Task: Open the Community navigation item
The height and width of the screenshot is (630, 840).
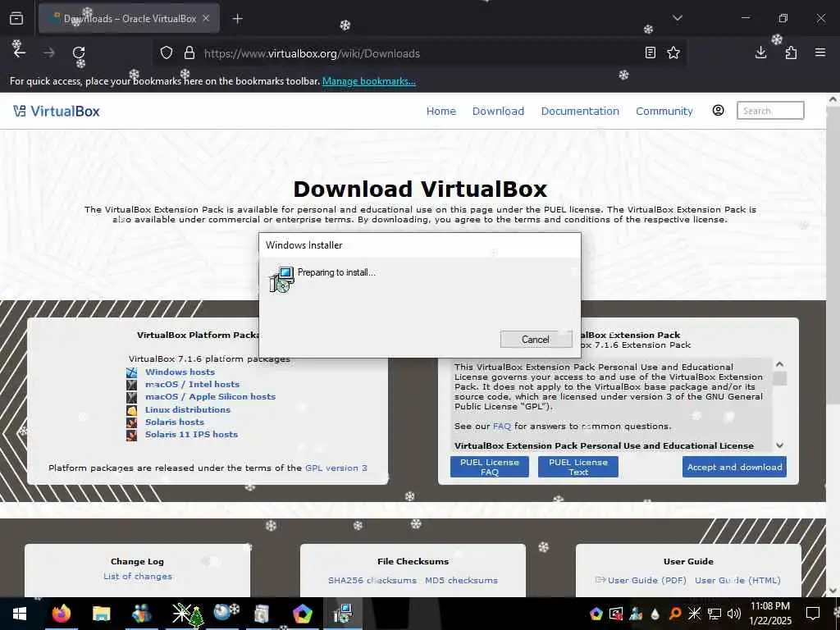Action: pyautogui.click(x=664, y=111)
